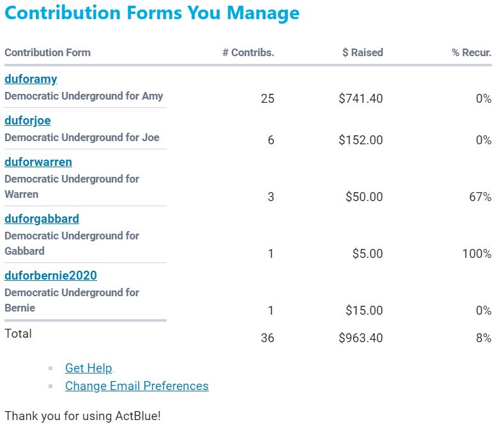Viewport: 504px width, 429px height.
Task: Click the Contribution Form column header
Action: point(47,53)
